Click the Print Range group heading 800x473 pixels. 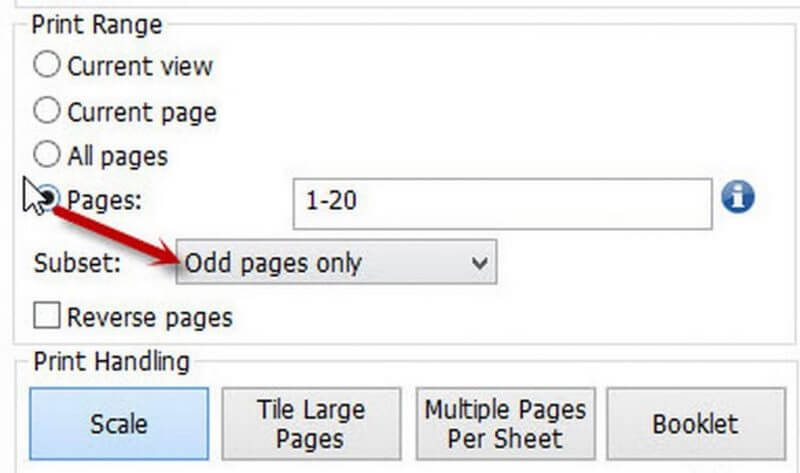click(x=97, y=24)
